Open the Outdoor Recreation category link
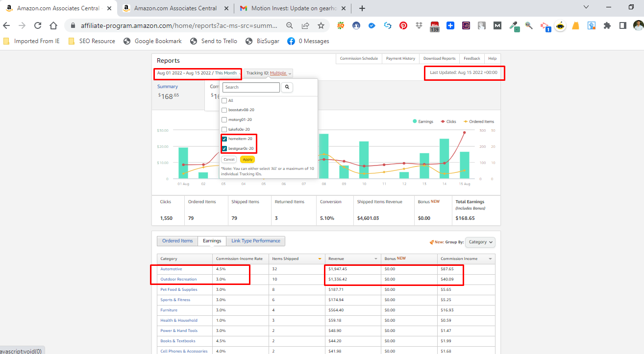Image resolution: width=644 pixels, height=354 pixels. pyautogui.click(x=178, y=279)
